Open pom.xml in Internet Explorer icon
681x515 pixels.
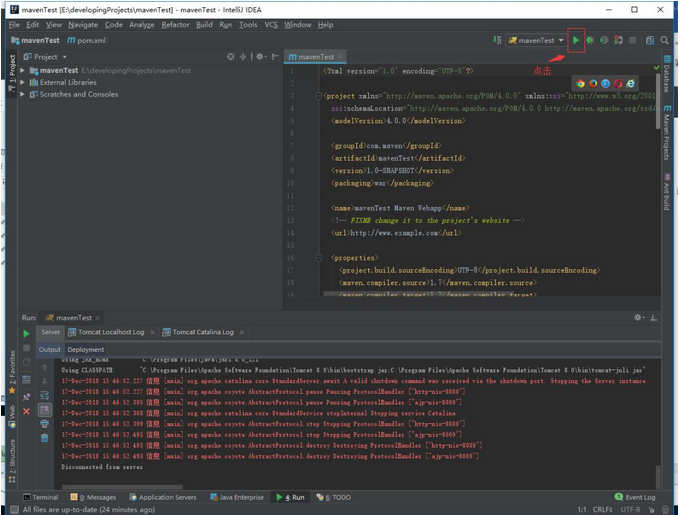click(630, 83)
